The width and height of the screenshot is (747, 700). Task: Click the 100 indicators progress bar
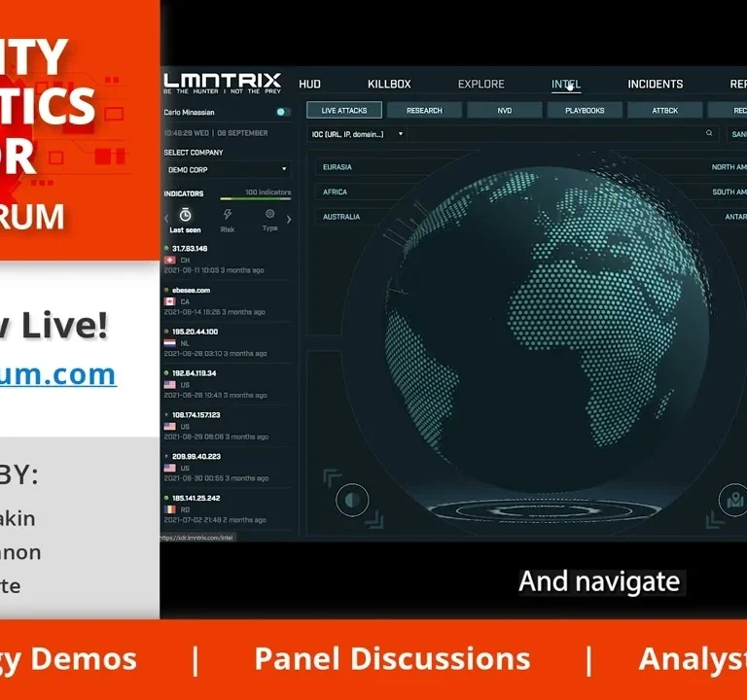point(256,199)
